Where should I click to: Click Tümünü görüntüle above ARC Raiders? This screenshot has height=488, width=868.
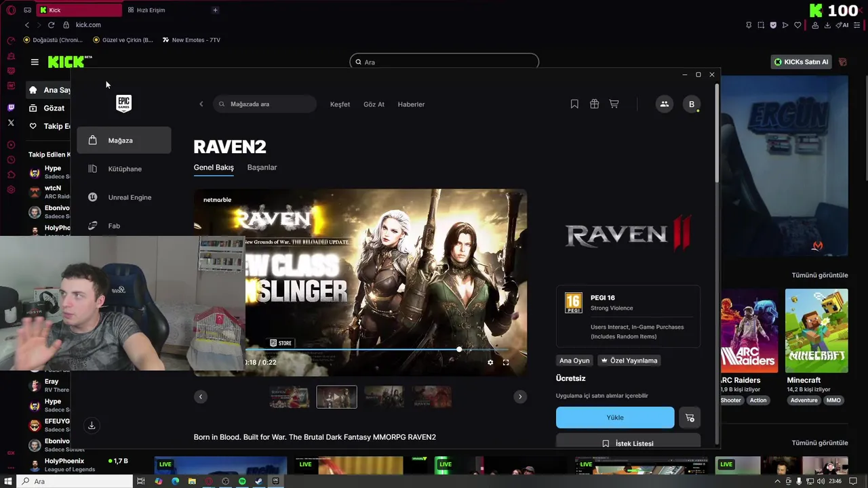(x=820, y=275)
